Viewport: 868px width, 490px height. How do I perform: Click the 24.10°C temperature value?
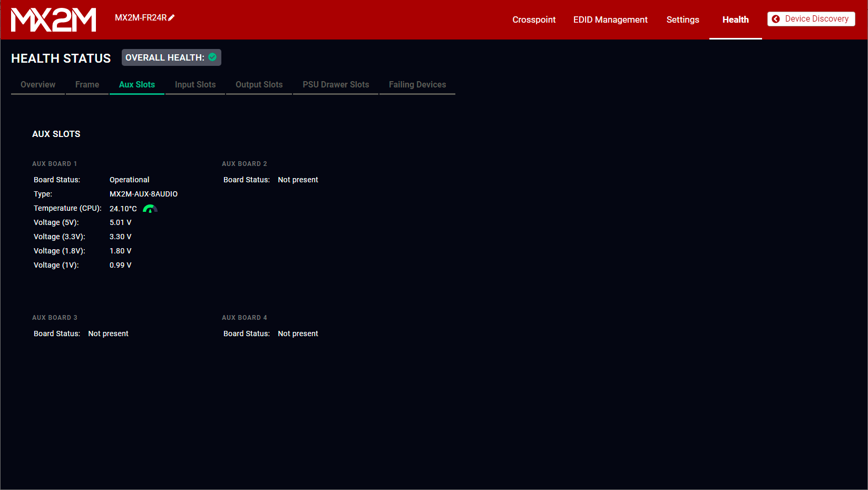pyautogui.click(x=123, y=209)
